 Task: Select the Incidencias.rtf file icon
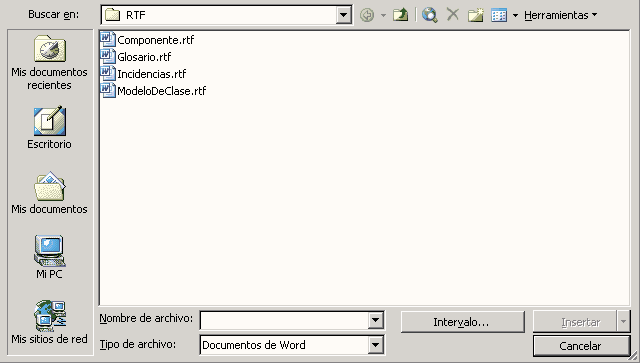click(108, 74)
